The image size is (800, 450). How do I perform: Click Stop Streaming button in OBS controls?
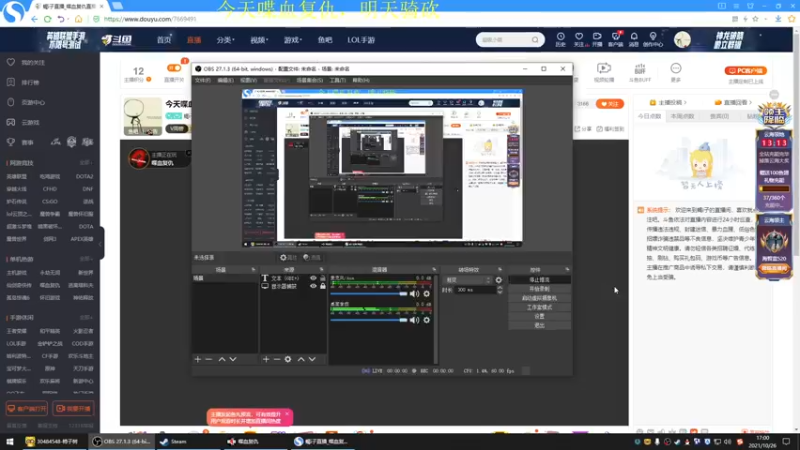tap(539, 280)
